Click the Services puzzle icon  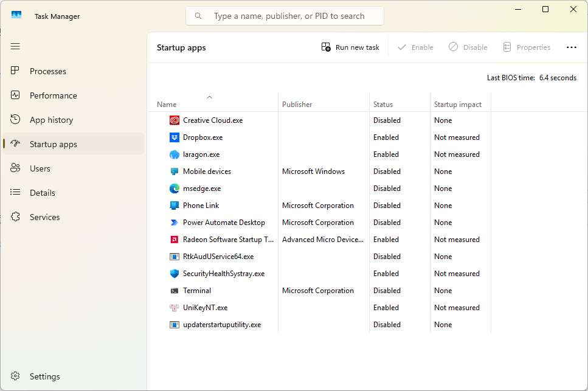[15, 216]
